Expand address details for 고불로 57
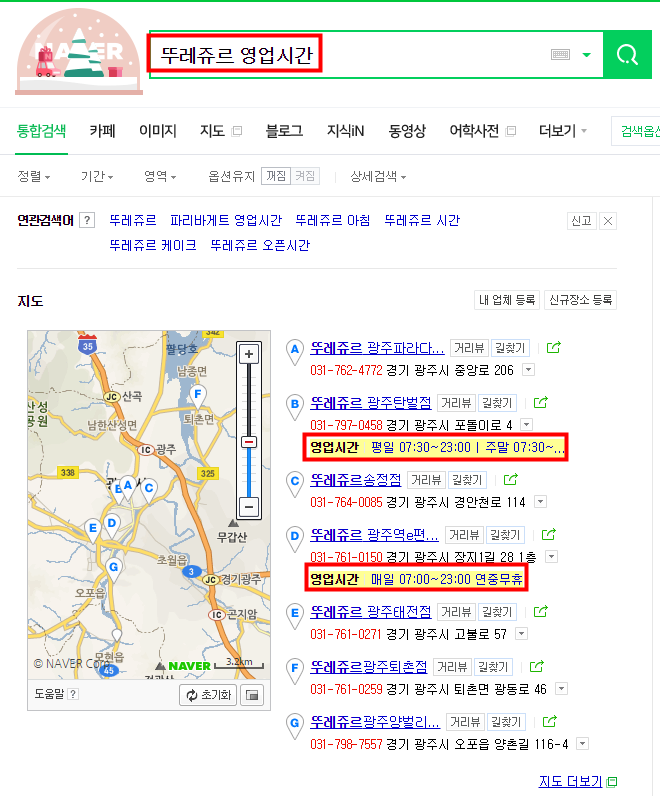The image size is (660, 796). point(521,634)
